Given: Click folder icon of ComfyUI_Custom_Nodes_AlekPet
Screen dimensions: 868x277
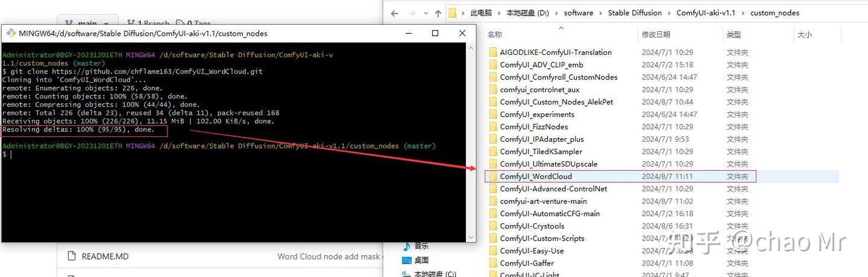Looking at the screenshot, I should pyautogui.click(x=493, y=102).
